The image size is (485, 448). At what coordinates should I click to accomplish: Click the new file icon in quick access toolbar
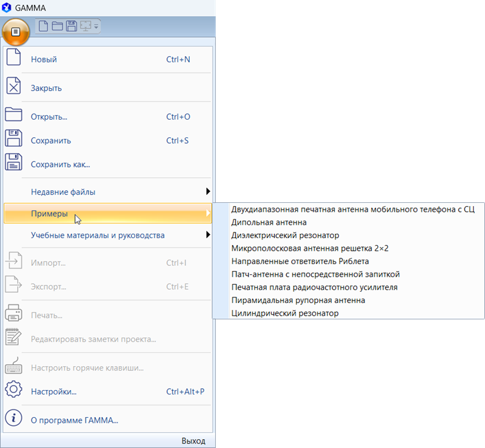pos(44,26)
